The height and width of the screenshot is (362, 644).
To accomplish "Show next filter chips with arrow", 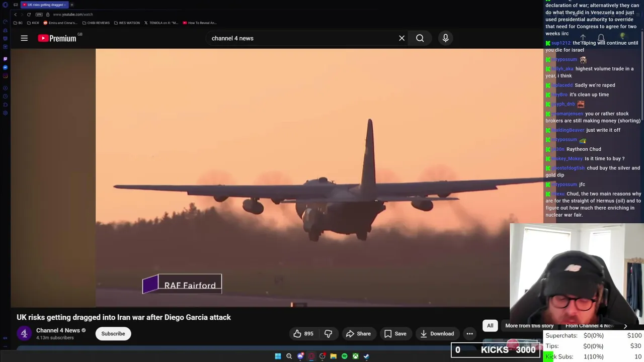I will (625, 326).
